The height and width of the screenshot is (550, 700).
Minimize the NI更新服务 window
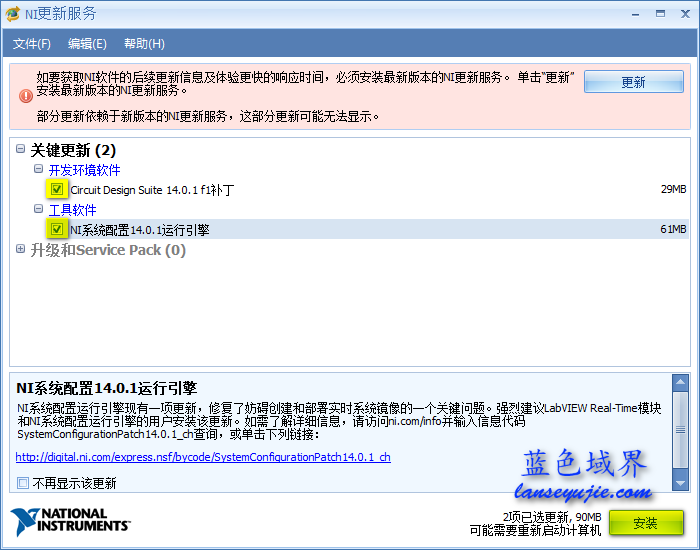[635, 14]
